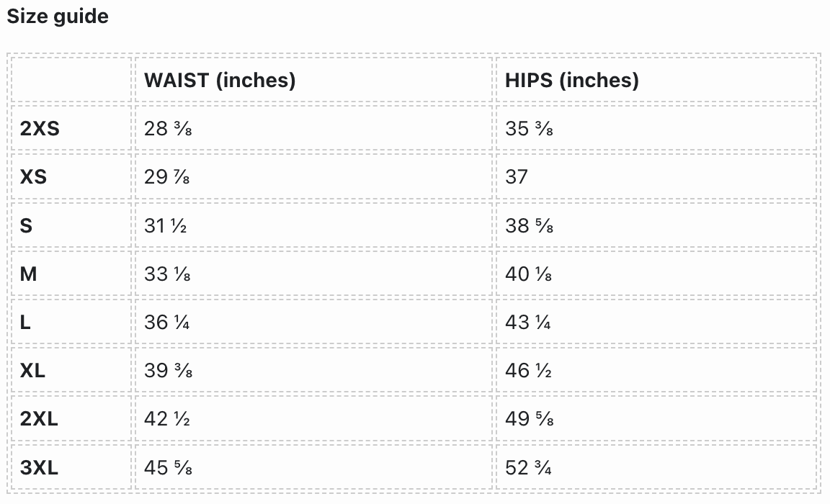Click the Size guide heading

tap(58, 17)
